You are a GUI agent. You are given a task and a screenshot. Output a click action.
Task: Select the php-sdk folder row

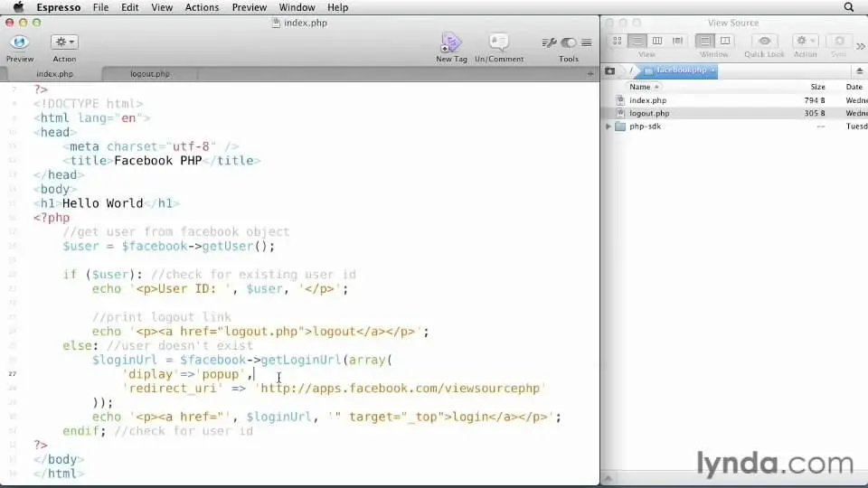(734, 127)
